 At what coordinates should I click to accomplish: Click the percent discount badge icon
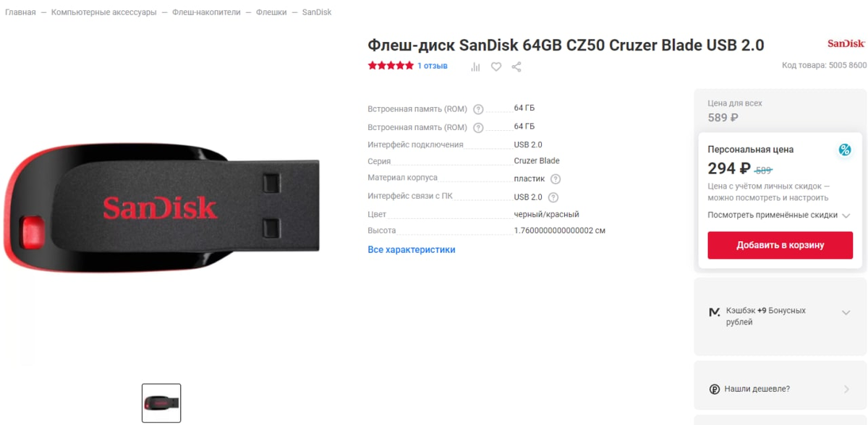point(844,150)
